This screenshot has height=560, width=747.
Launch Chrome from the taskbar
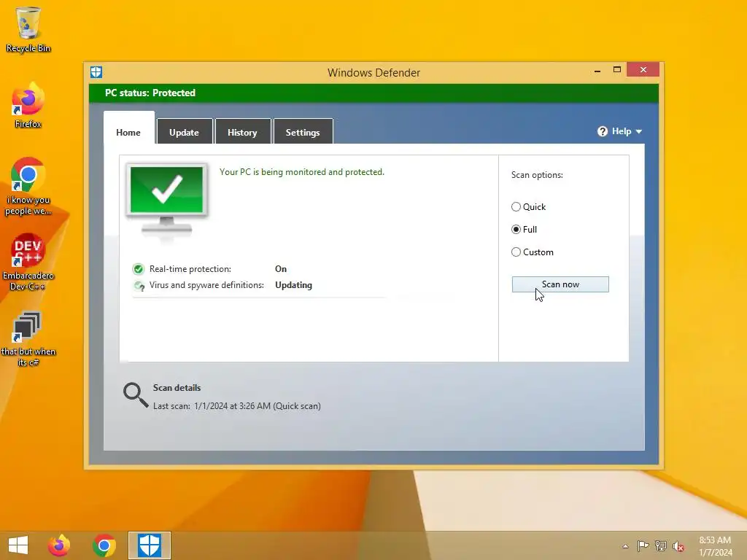tap(104, 545)
